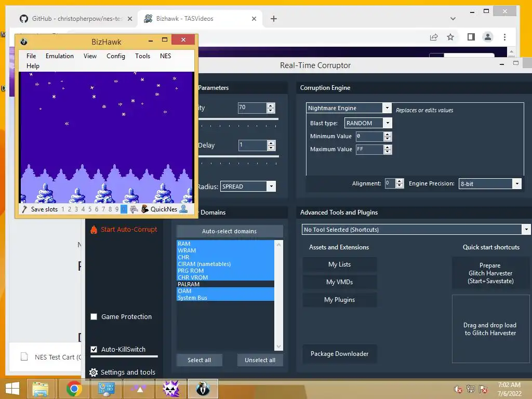The image size is (532, 399).
Task: Click Prepare Glitch Harvester shortcut
Action: click(490, 273)
